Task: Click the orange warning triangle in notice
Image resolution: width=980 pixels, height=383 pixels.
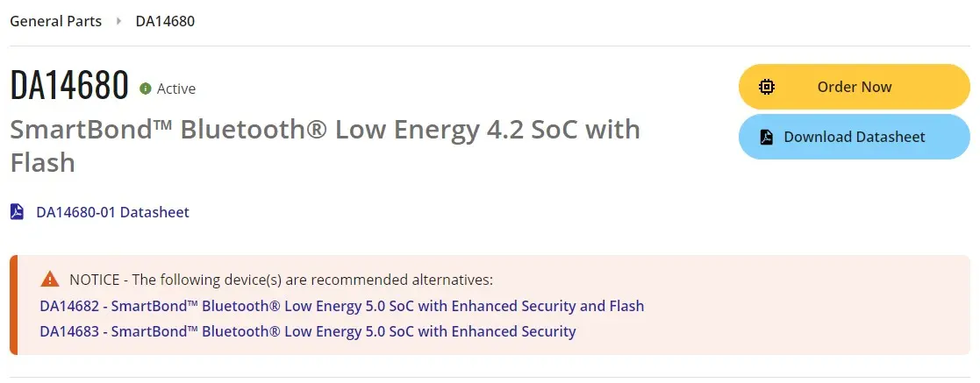Action: (49, 280)
